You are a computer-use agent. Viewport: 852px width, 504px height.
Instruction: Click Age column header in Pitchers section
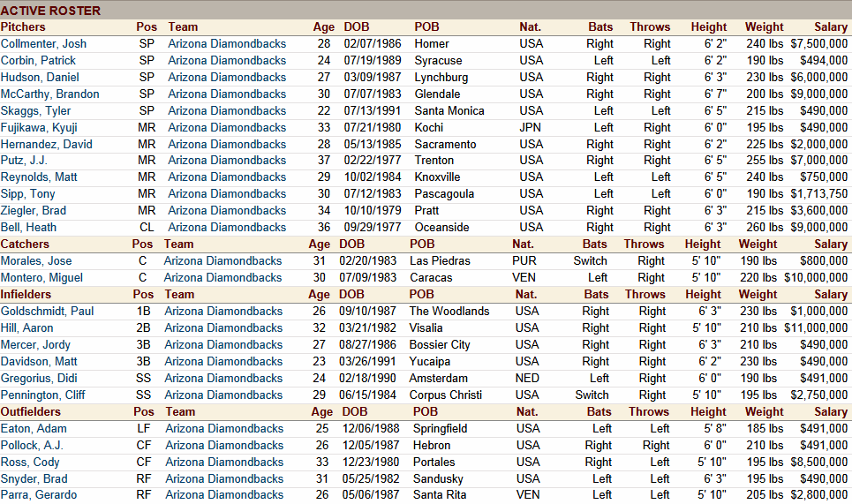point(323,26)
